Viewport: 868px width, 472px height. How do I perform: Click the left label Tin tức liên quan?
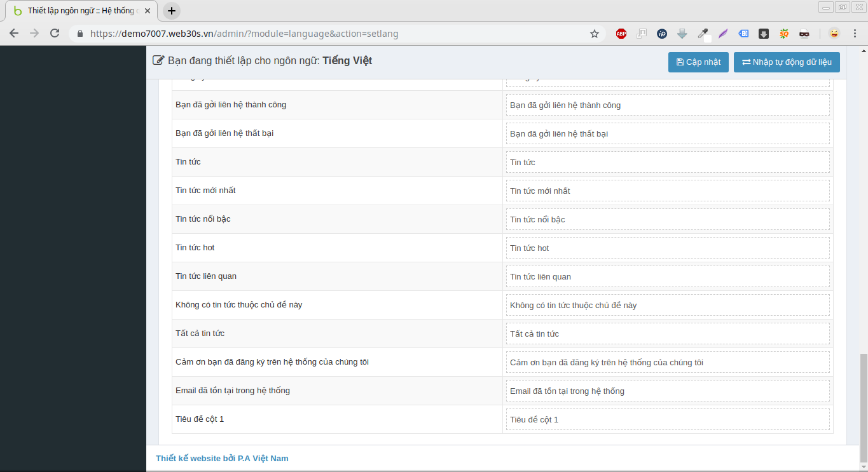tap(206, 276)
